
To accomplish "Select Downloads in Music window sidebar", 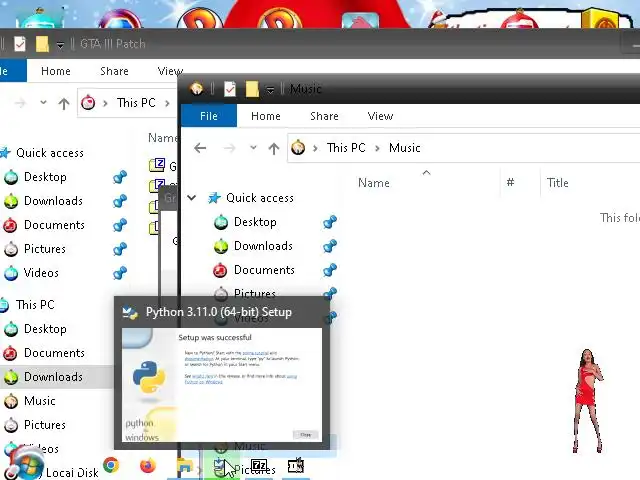I will pyautogui.click(x=263, y=246).
